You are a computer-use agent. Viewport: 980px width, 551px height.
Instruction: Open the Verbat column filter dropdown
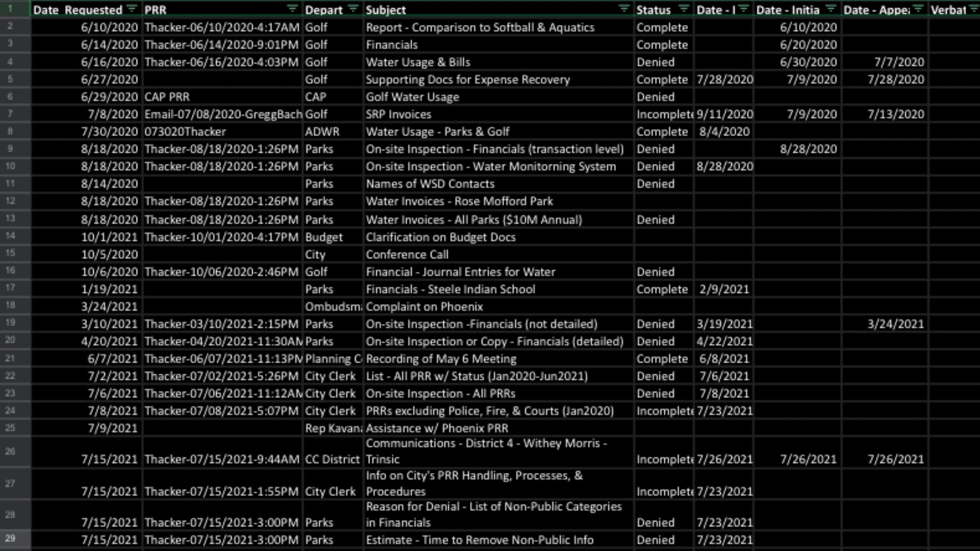tap(973, 9)
